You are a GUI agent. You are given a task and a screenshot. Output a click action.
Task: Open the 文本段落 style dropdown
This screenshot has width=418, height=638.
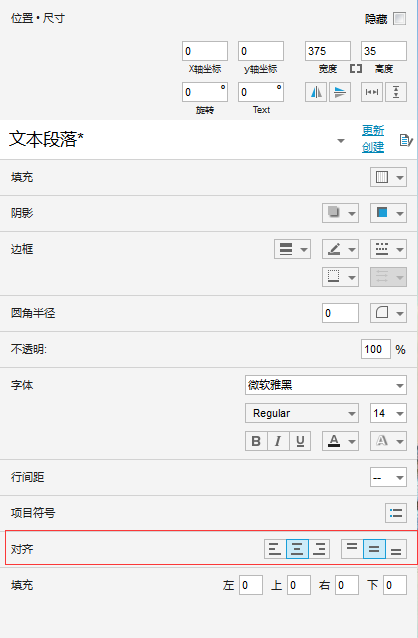341,141
